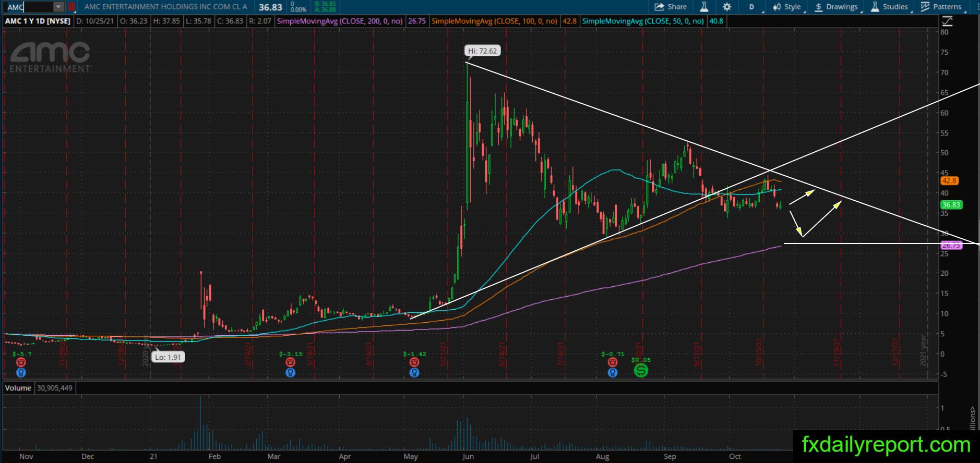Click the earnings phone icon under $-0.71
Viewport: 980px width, 463px height.
613,362
